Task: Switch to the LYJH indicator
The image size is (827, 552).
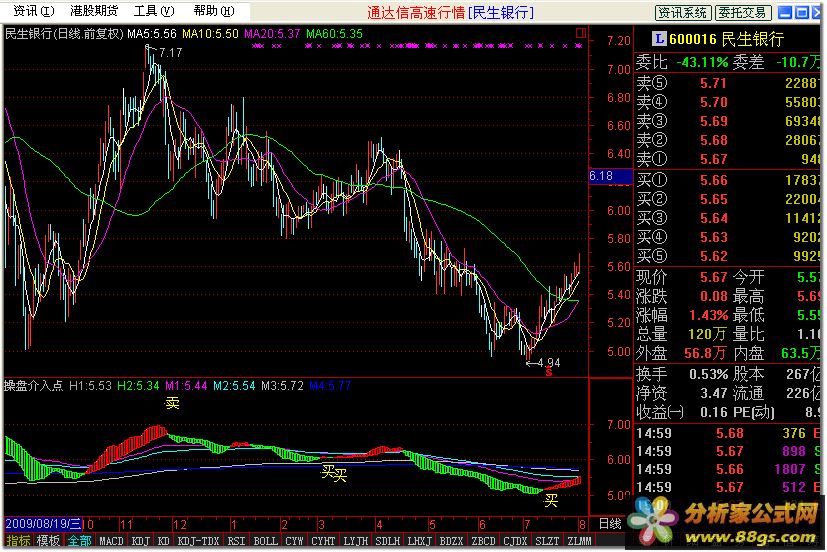Action: (x=355, y=540)
